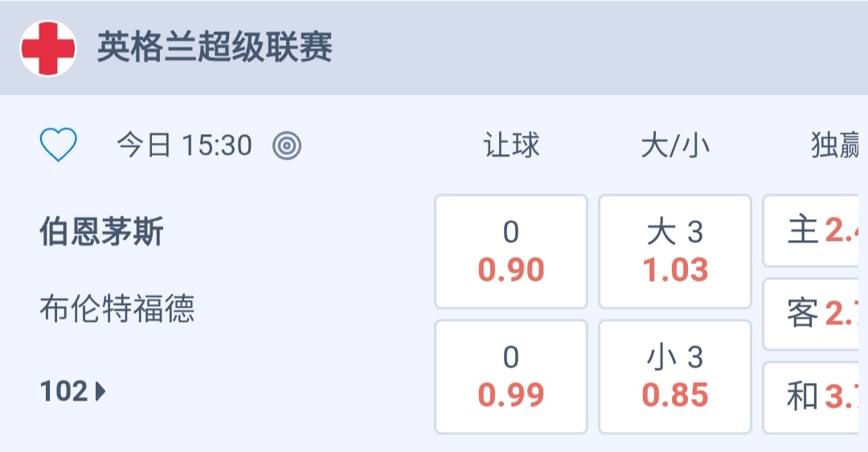868x452 pixels.
Task: Choose the 主 home win odds
Action: 816,231
